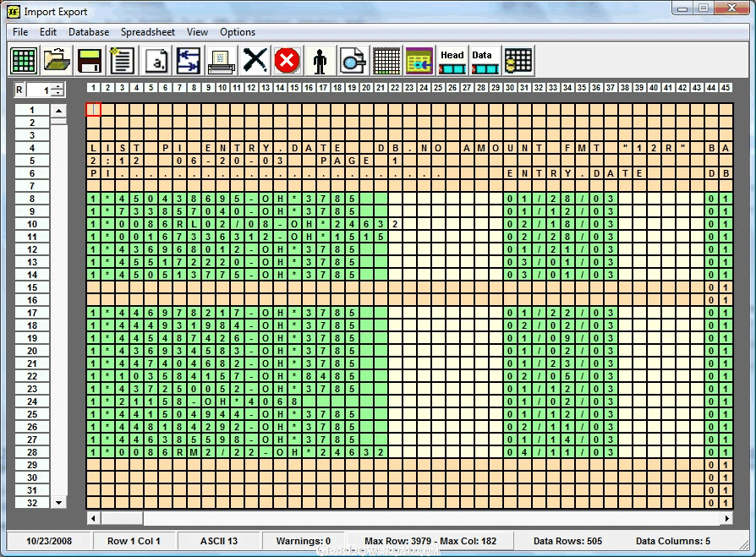Open the File menu
Viewport: 756px width, 557px height.
pos(20,32)
